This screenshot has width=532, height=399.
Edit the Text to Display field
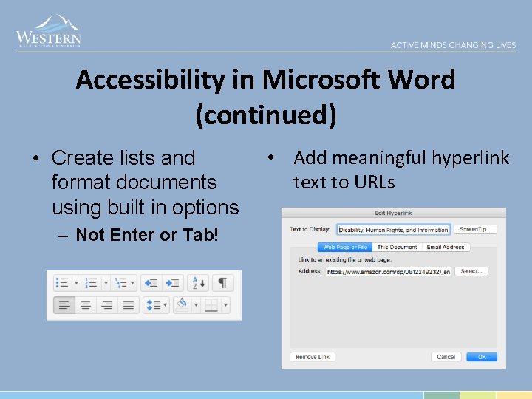click(394, 230)
